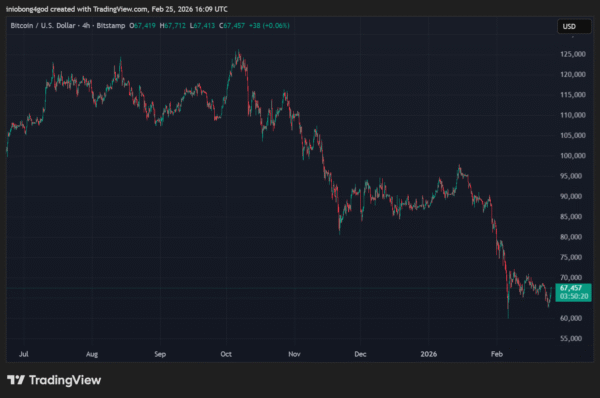Click the Jul label on time axis

click(x=24, y=354)
